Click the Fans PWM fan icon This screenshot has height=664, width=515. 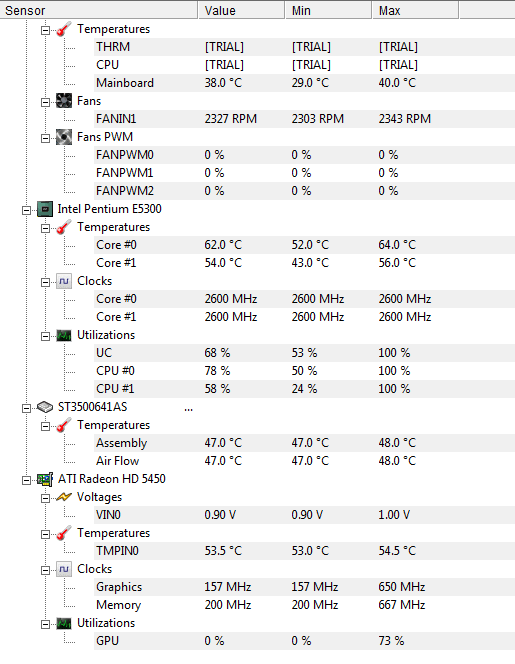click(64, 137)
